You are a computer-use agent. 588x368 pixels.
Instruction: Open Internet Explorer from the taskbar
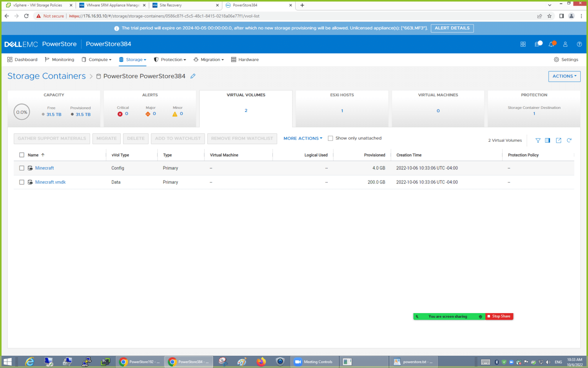30,361
